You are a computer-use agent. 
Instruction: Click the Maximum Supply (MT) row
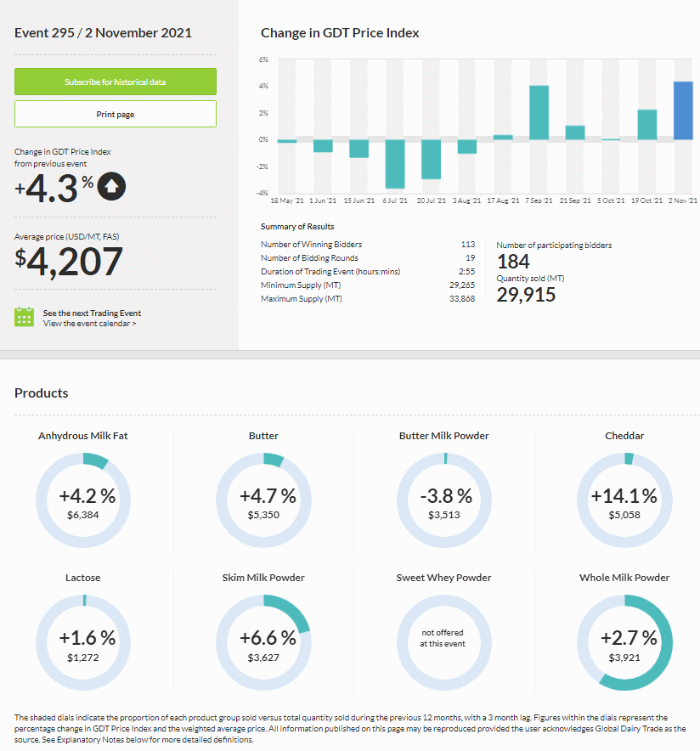[x=368, y=299]
